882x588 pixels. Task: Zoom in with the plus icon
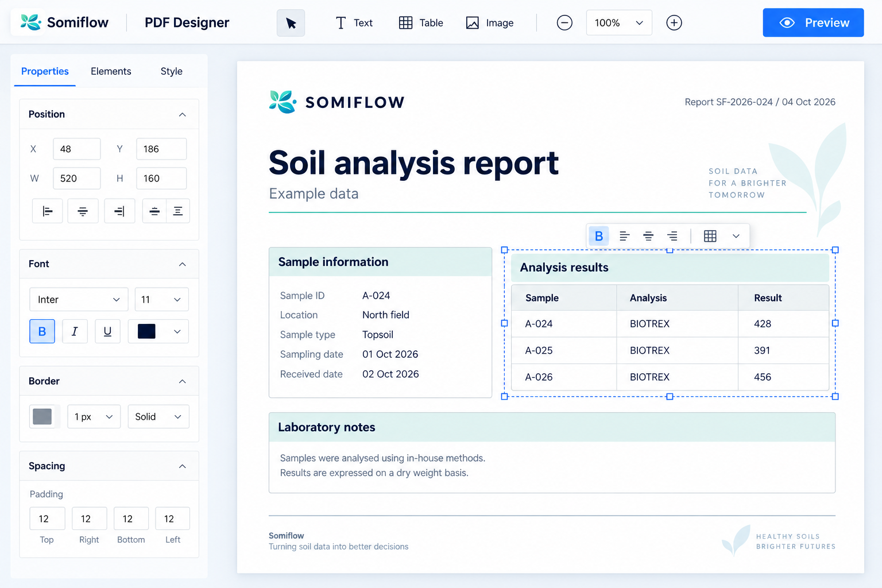click(x=674, y=23)
